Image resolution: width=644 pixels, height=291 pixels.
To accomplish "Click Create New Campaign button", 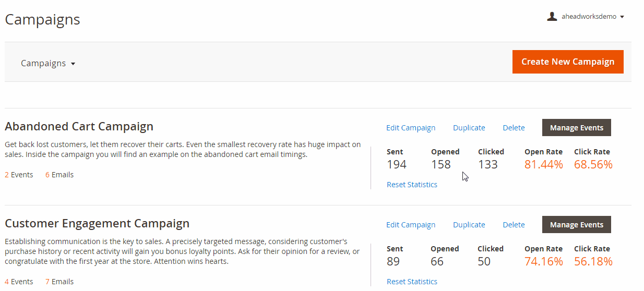I will point(568,62).
